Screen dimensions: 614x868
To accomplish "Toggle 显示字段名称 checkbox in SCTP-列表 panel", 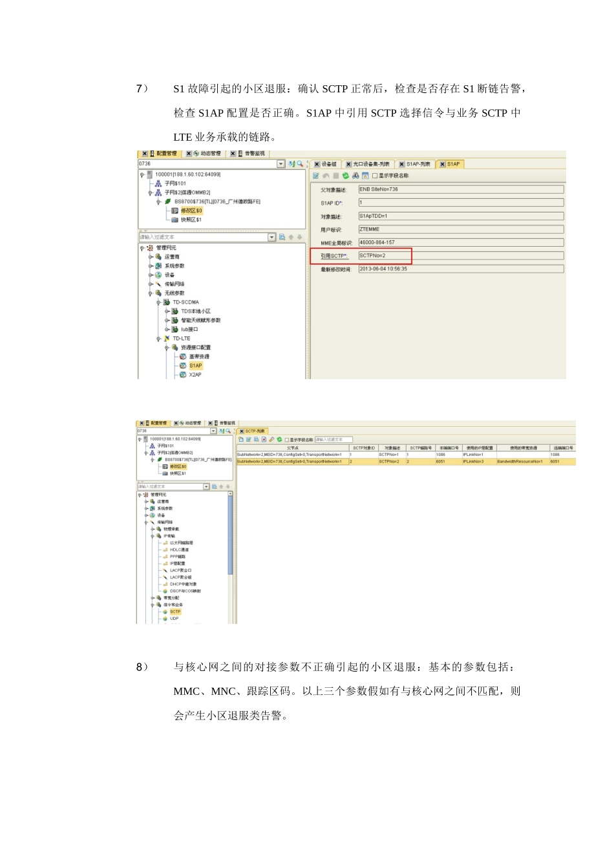I will (x=287, y=440).
